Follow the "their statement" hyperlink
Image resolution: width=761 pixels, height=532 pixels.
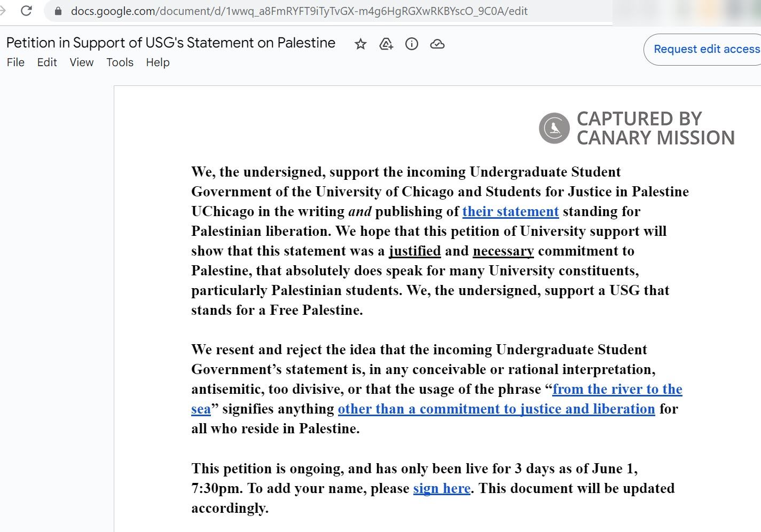[x=511, y=212]
